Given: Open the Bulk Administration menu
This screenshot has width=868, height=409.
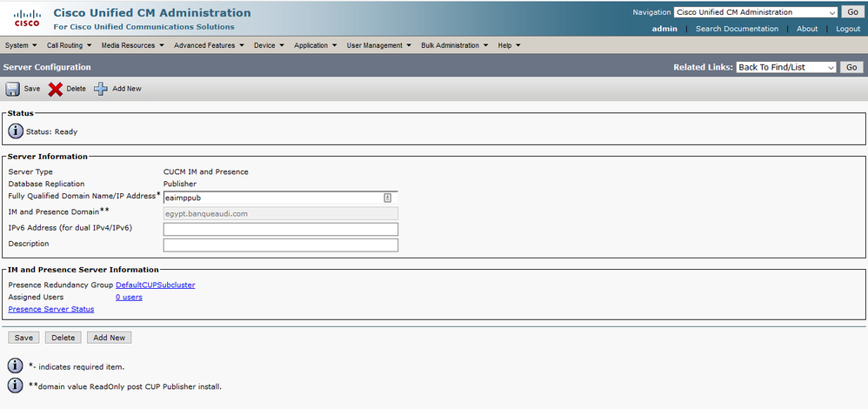Looking at the screenshot, I should pos(455,45).
